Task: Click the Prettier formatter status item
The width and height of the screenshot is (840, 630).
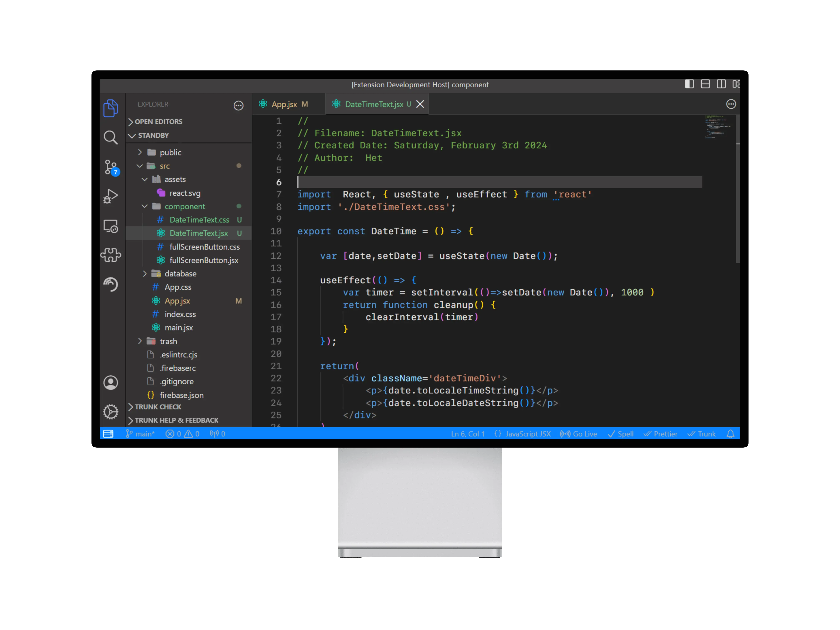Action: [x=661, y=433]
